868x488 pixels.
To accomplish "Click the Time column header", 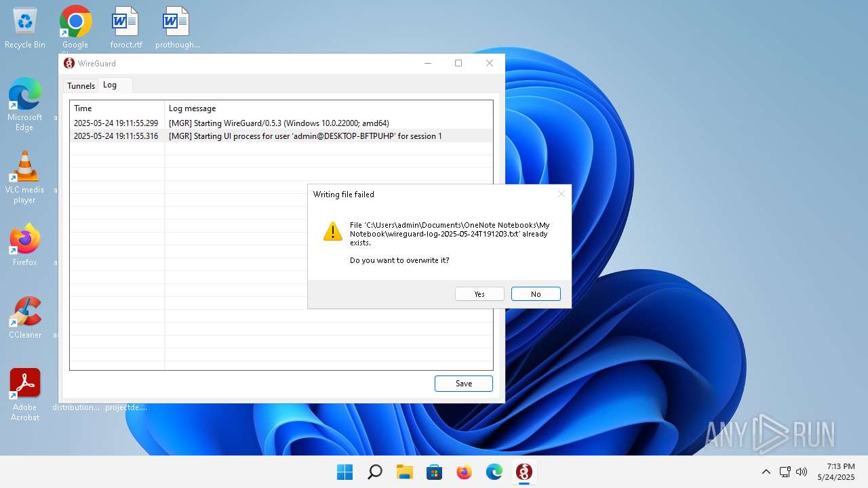I will point(117,108).
